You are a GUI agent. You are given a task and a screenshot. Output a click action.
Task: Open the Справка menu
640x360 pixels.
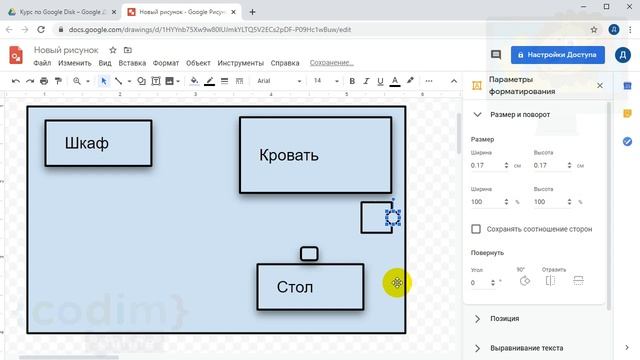pos(285,63)
